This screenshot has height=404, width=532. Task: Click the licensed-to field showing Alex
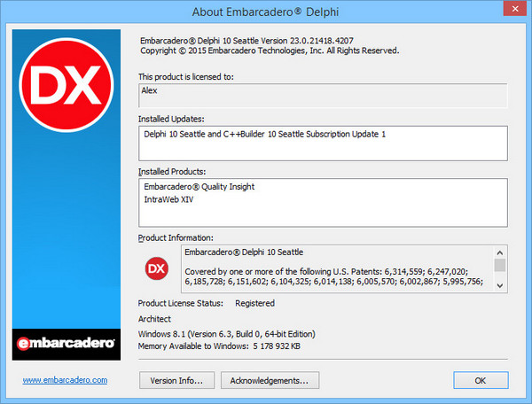323,96
